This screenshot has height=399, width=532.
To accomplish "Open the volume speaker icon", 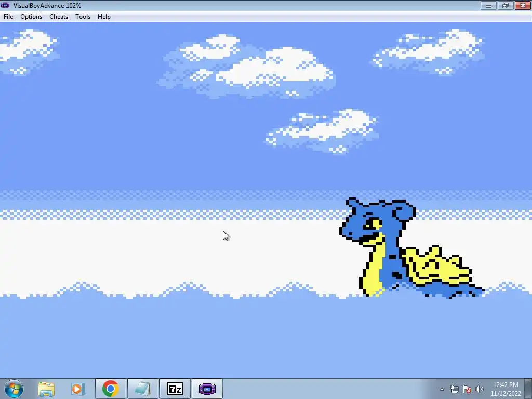I will [480, 389].
